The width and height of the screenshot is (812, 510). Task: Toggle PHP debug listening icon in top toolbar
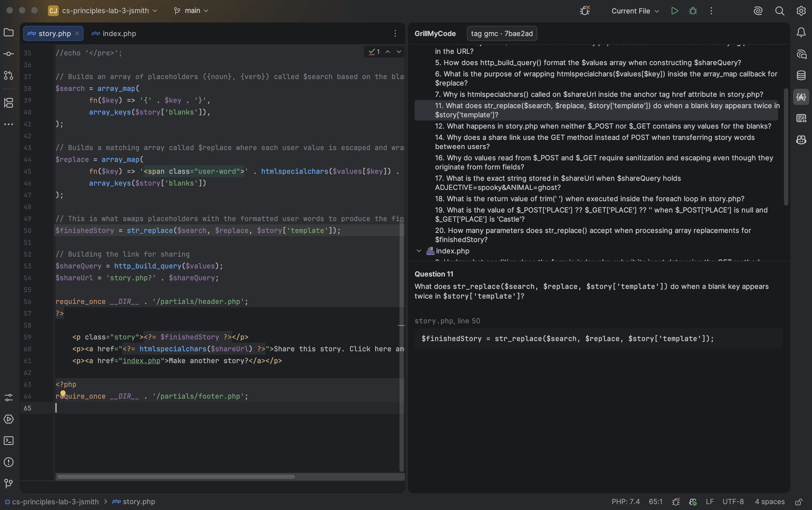tap(585, 11)
